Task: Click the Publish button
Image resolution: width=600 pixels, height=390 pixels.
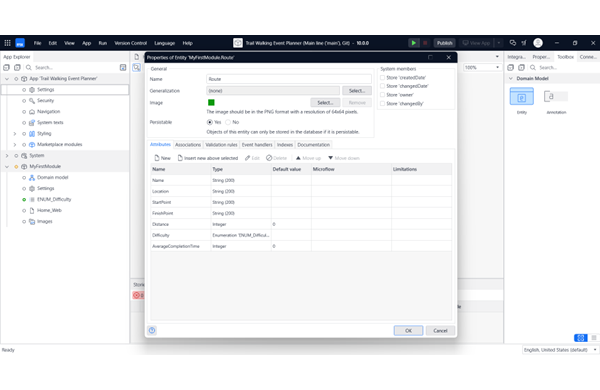Action: (444, 43)
